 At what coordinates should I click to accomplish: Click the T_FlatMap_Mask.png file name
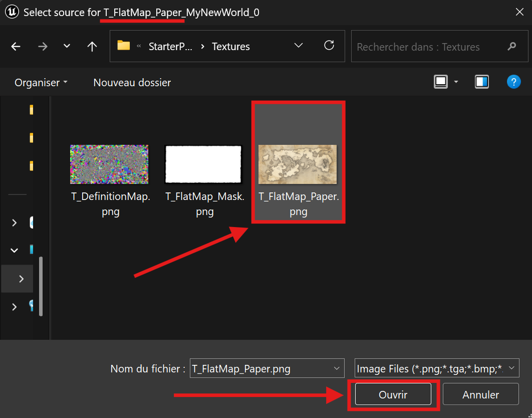point(205,204)
